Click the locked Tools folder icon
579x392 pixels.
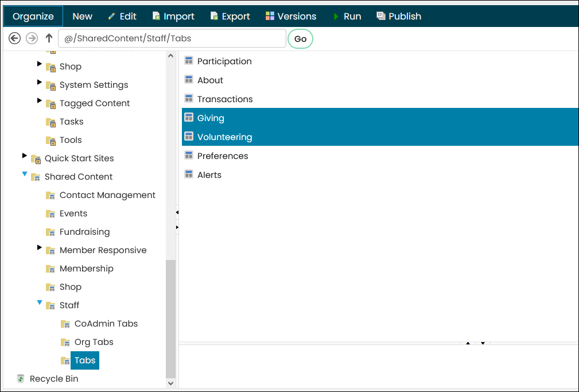pyautogui.click(x=50, y=141)
